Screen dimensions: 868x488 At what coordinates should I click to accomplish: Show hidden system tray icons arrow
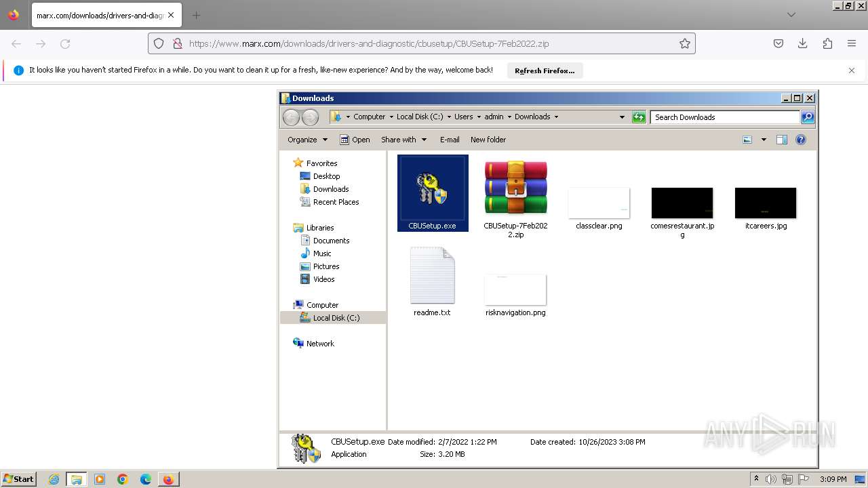756,479
